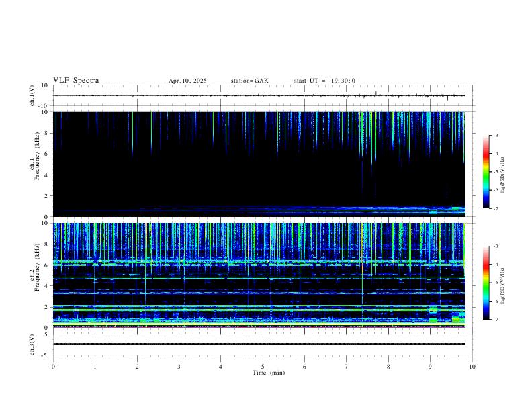This screenshot has width=532, height=411.
Task: Click the "ch.3(V)" axis label
Action: (x=32, y=345)
